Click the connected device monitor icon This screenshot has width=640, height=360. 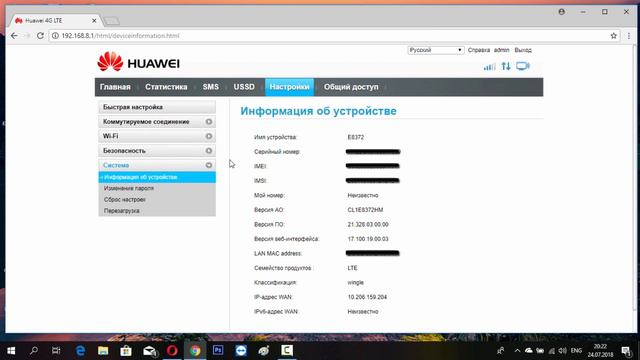(x=522, y=66)
